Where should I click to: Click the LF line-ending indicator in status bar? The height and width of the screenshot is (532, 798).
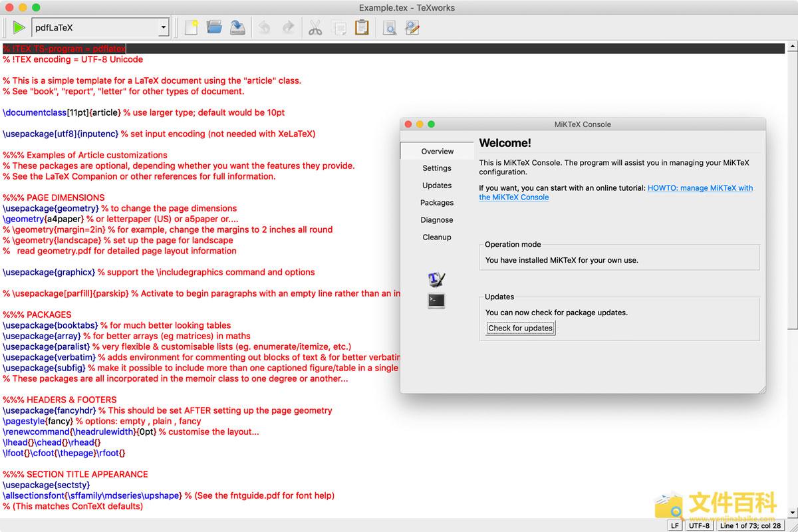click(x=674, y=525)
